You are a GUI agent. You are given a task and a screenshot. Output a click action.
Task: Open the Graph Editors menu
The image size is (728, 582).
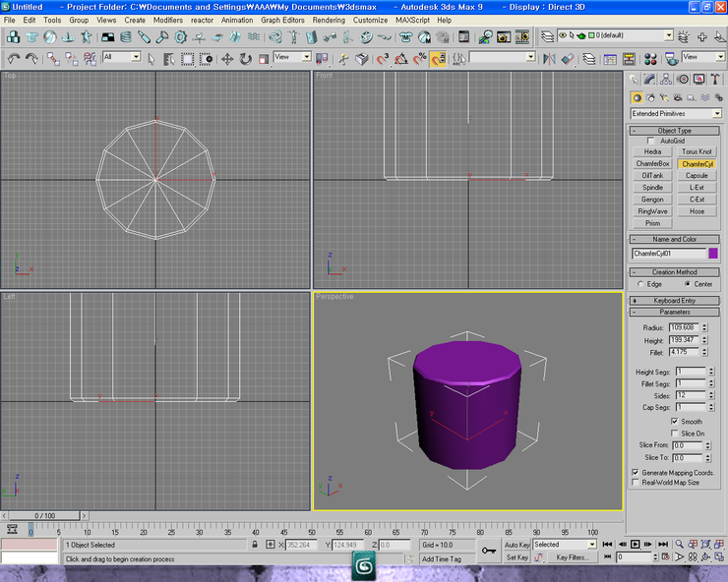click(x=282, y=21)
